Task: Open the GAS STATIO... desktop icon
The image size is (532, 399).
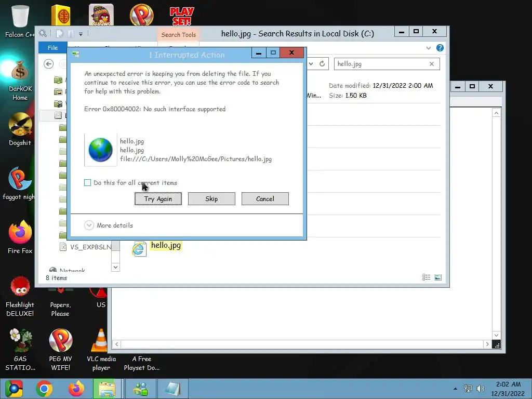Action: coord(20,350)
